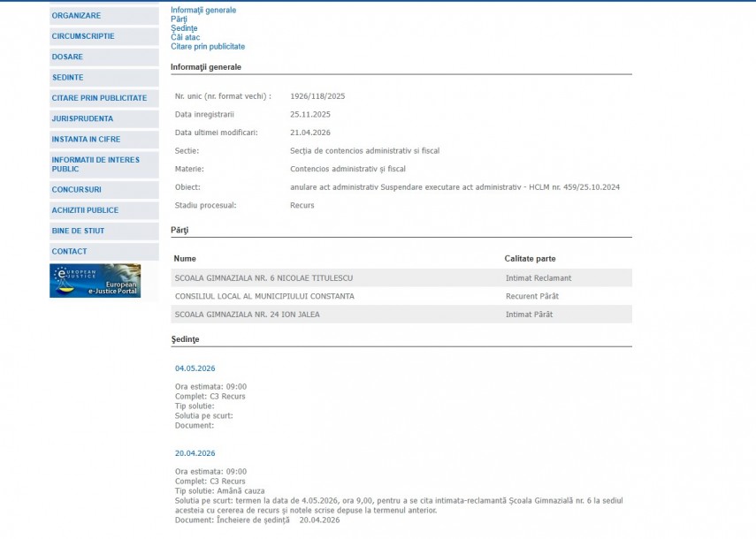
Task: Select CIRCUMSCRIPTIE in the sidebar
Action: point(83,36)
